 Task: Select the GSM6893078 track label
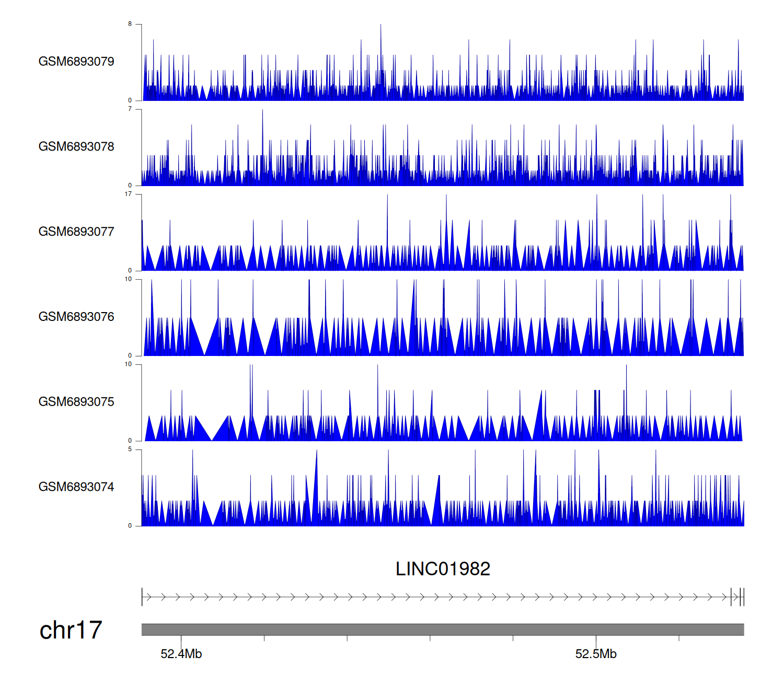[x=76, y=147]
